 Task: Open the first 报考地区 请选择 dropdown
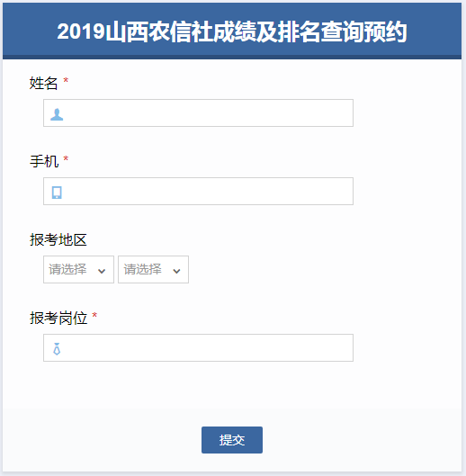78,270
